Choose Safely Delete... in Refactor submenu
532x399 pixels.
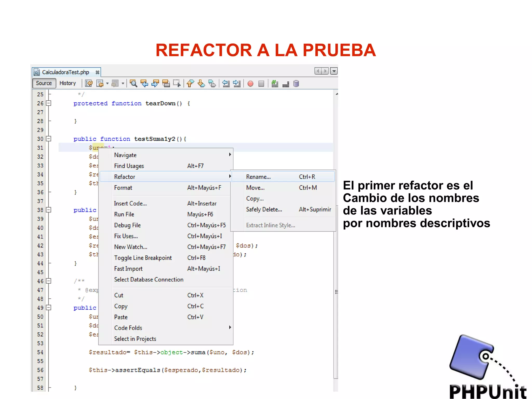click(x=283, y=210)
